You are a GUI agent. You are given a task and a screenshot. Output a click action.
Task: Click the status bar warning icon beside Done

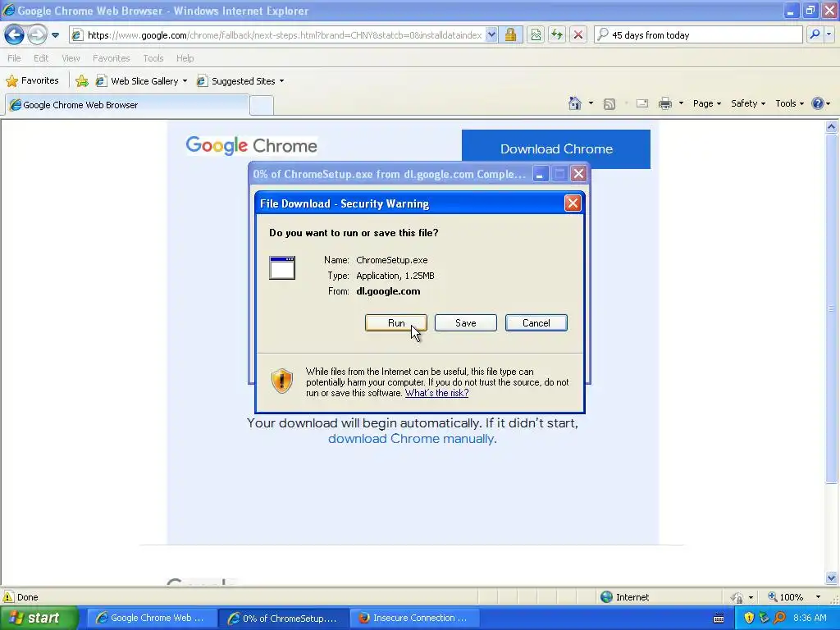pyautogui.click(x=8, y=597)
